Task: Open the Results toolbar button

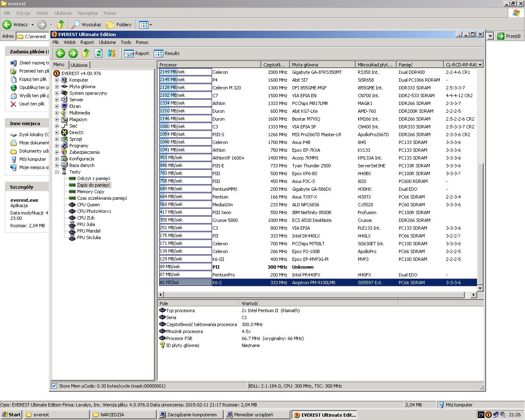Action: click(167, 53)
